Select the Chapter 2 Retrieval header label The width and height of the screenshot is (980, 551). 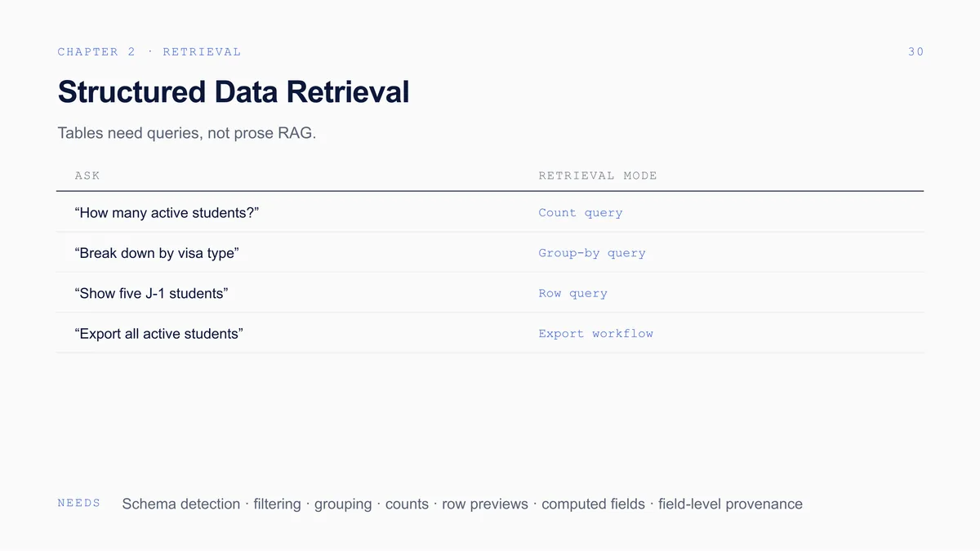149,51
